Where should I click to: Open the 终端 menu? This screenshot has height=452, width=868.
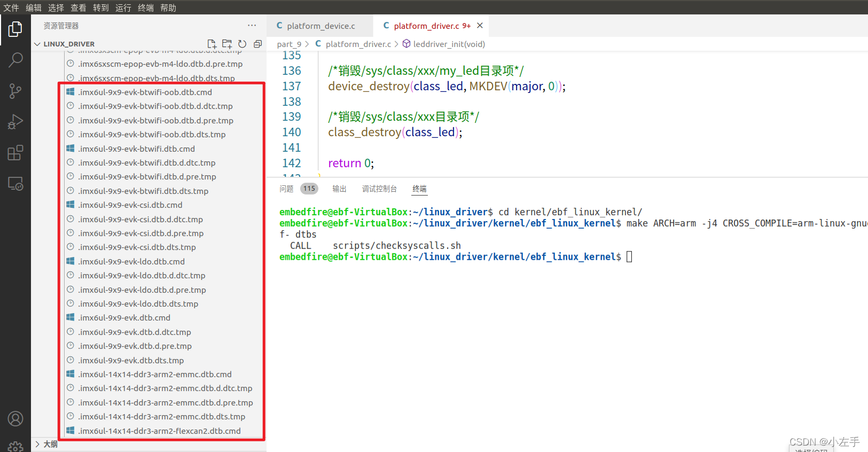tap(146, 7)
